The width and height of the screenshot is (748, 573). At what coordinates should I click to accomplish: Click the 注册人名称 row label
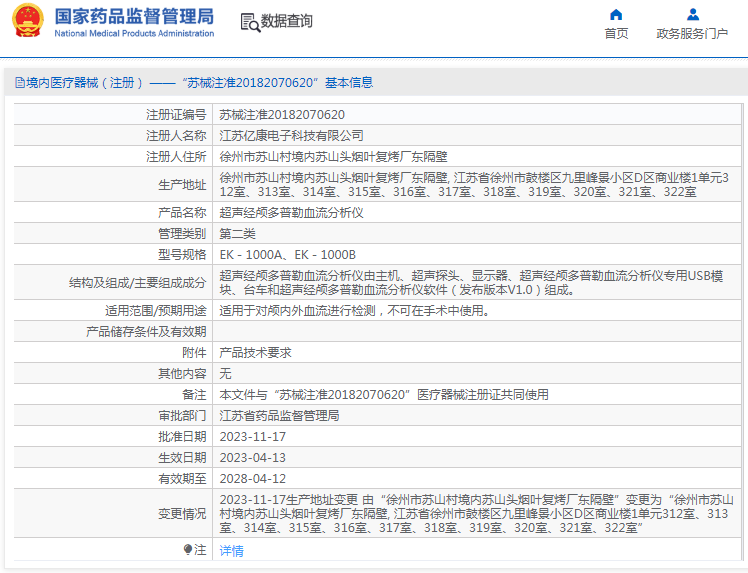[176, 135]
